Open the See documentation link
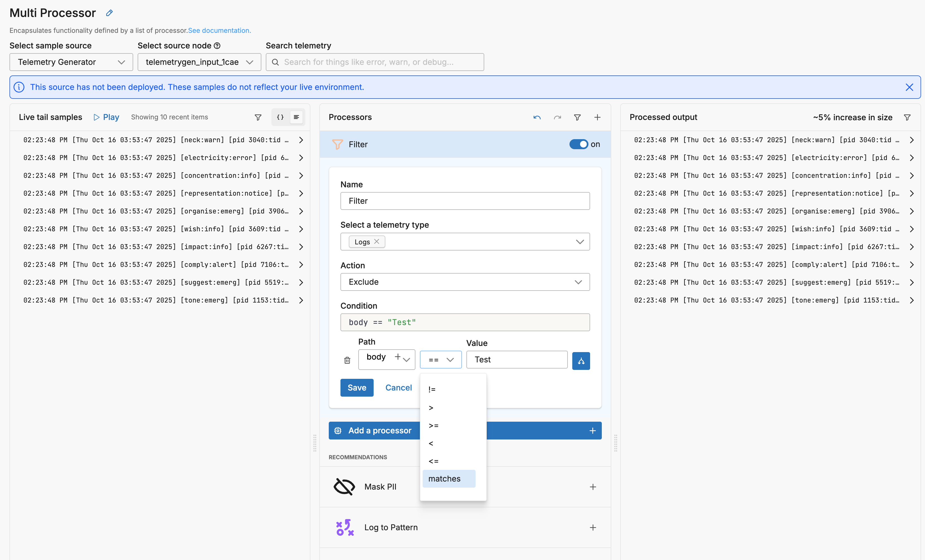The image size is (925, 560). pyautogui.click(x=219, y=30)
